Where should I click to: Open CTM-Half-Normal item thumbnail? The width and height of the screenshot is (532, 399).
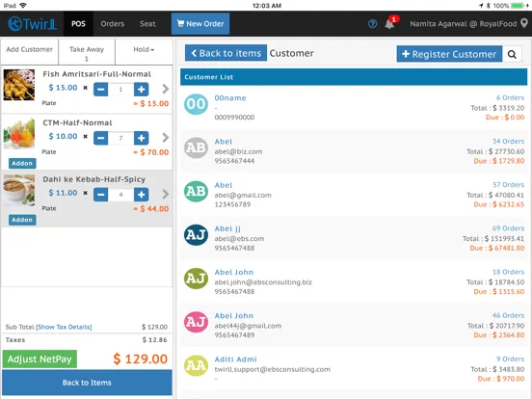(19, 133)
